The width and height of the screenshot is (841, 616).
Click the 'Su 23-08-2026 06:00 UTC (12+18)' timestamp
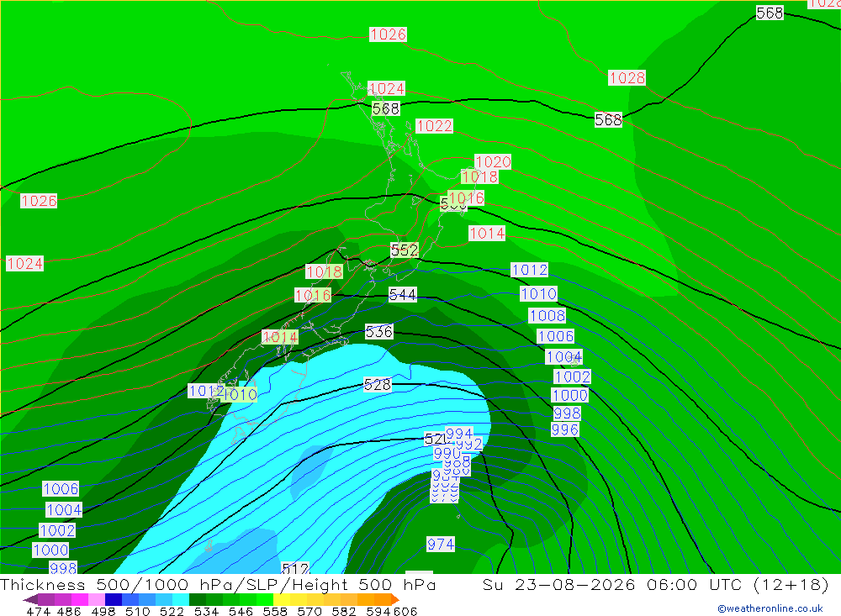[x=656, y=585]
